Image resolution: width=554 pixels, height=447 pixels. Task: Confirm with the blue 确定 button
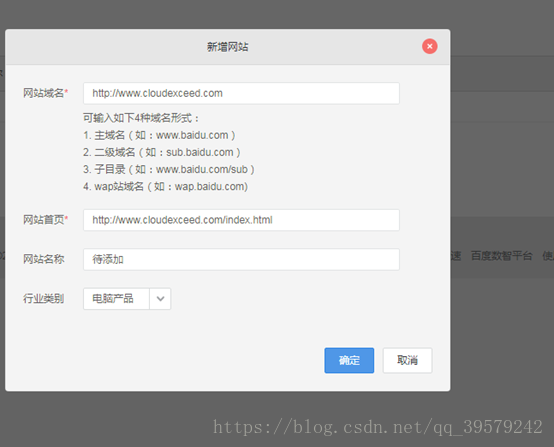coord(349,360)
